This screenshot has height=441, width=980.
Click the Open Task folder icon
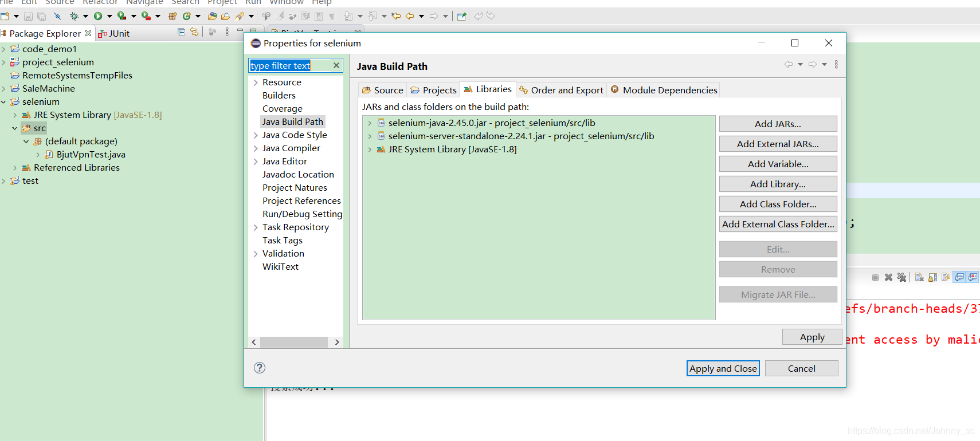tap(225, 16)
